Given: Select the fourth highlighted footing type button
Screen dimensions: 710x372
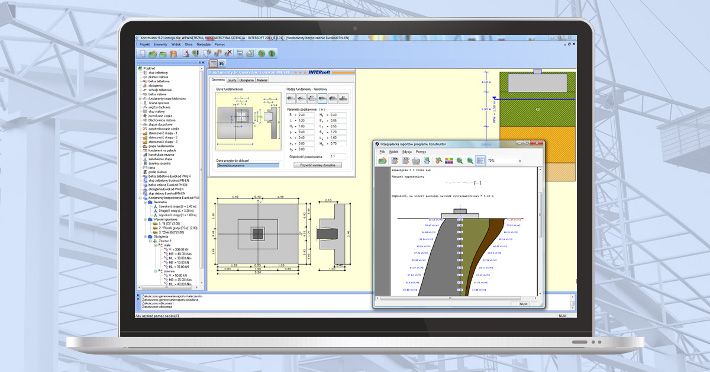Looking at the screenshot, I should (322, 98).
